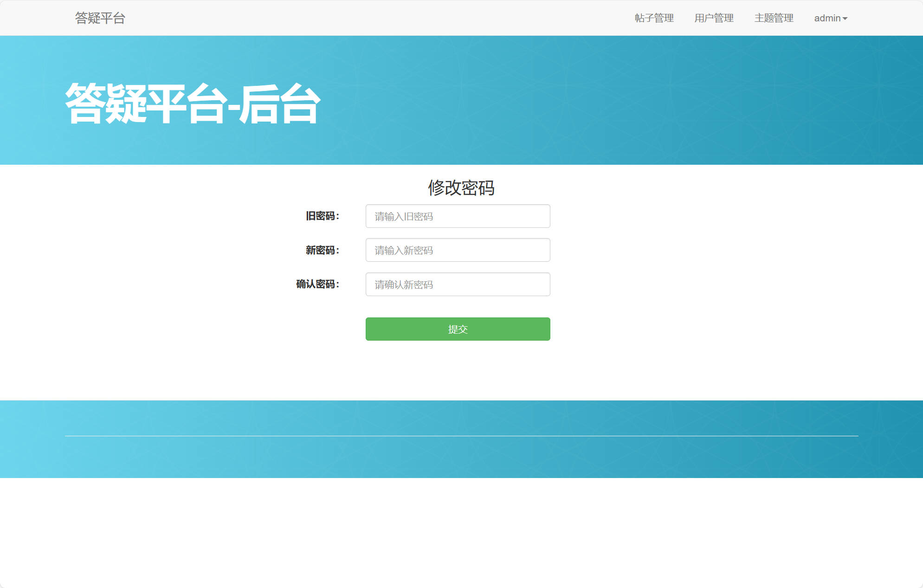Viewport: 923px width, 588px height.
Task: Select 帖子管理 in the navigation bar
Action: tap(654, 18)
